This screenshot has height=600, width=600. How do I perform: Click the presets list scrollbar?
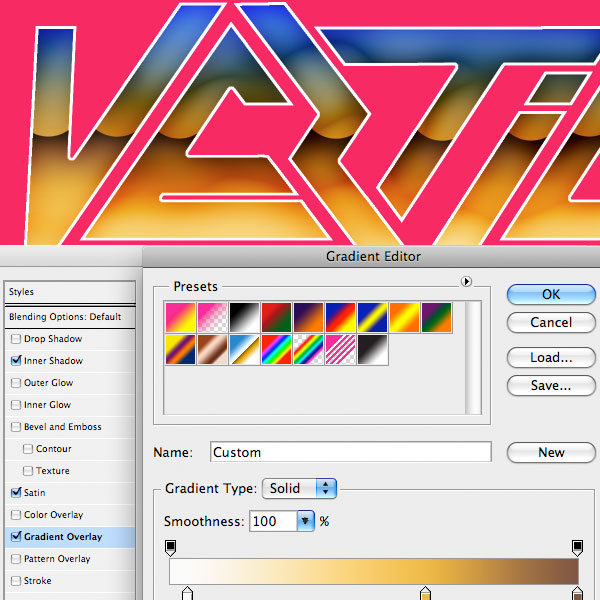coord(473,358)
